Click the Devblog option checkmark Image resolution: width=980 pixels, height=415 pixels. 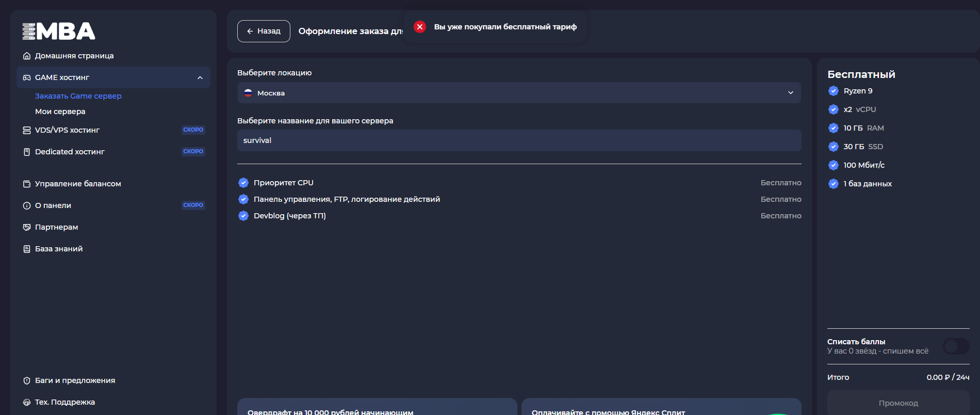243,216
